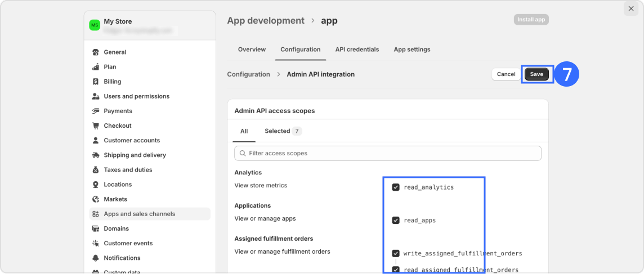Click the Users and permissions icon
The image size is (644, 274).
[x=96, y=96]
